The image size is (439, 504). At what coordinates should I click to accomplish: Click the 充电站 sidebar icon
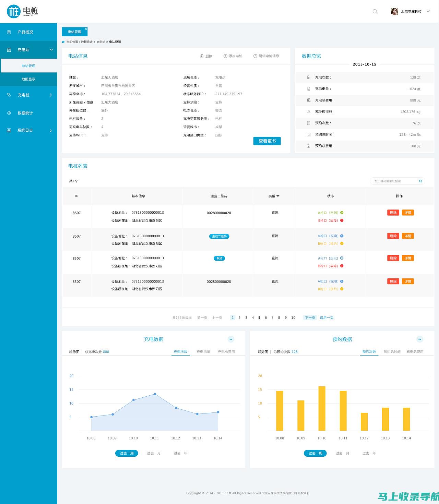[x=9, y=50]
